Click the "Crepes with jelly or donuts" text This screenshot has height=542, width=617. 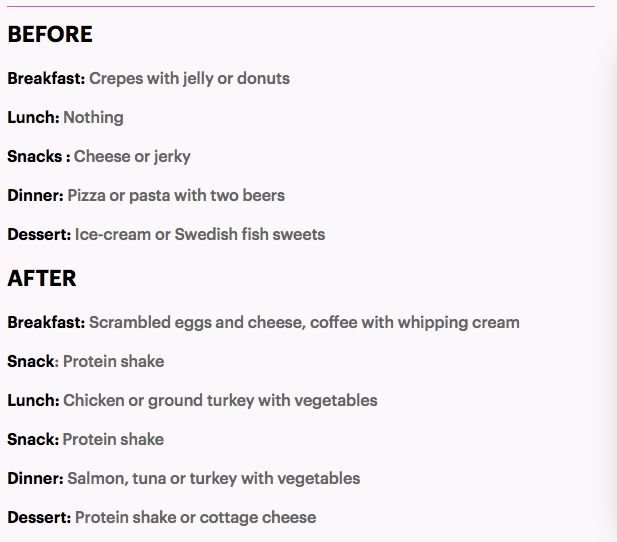point(189,78)
